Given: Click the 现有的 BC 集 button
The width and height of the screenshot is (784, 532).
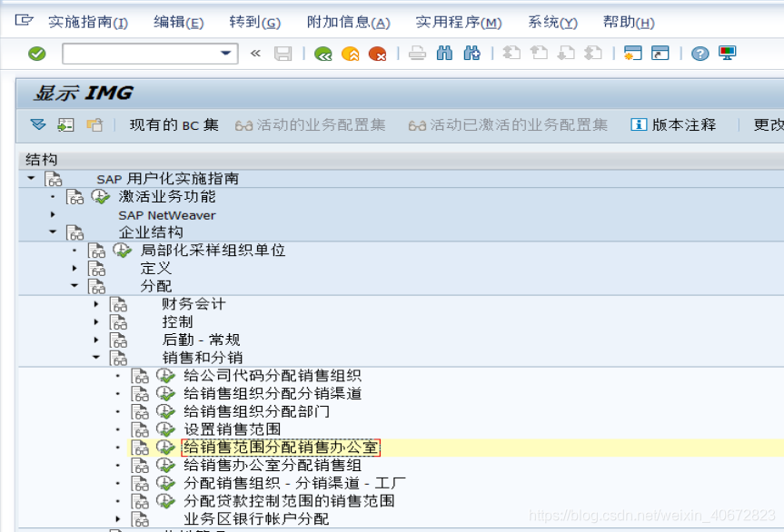Looking at the screenshot, I should click(x=174, y=124).
